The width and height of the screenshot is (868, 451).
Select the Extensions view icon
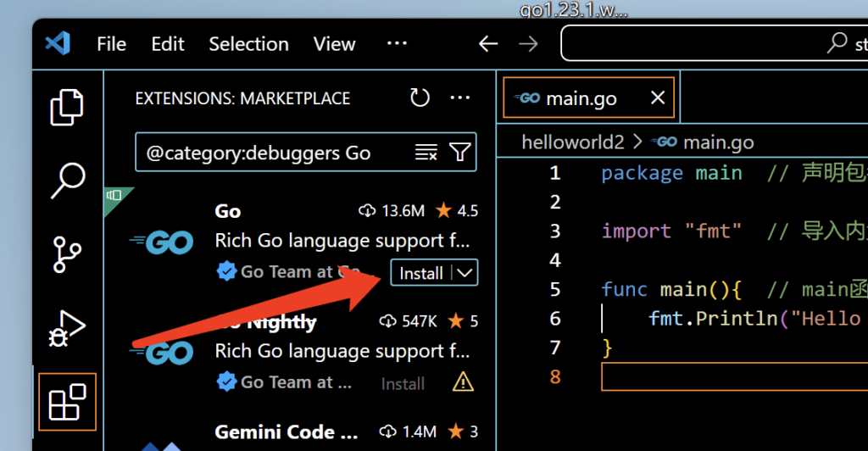[x=68, y=403]
